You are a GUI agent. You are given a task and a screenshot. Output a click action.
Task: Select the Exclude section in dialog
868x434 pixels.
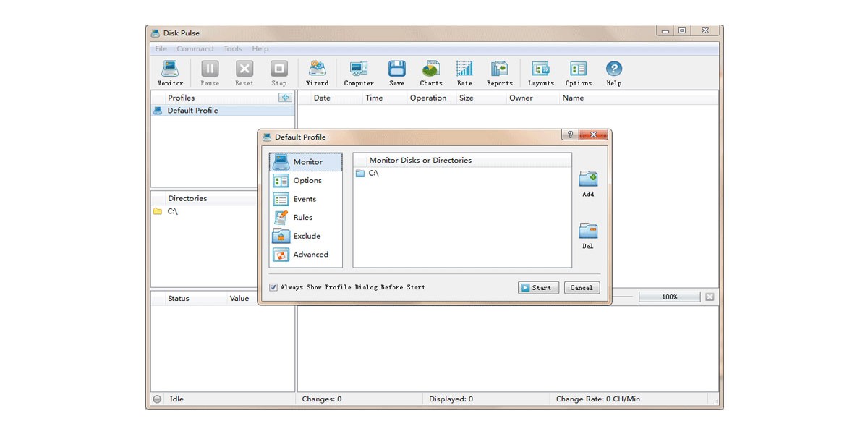pyautogui.click(x=306, y=236)
